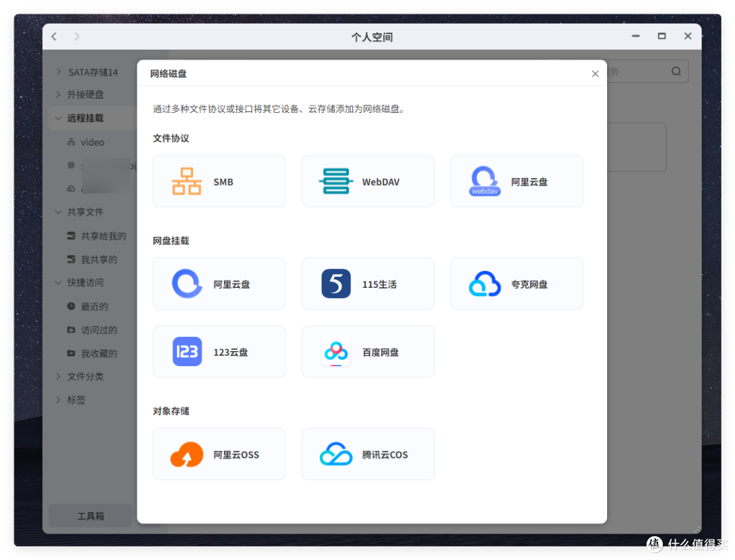Open 访问过的 quick access item
Screen dimensions: 735x560
(93, 329)
